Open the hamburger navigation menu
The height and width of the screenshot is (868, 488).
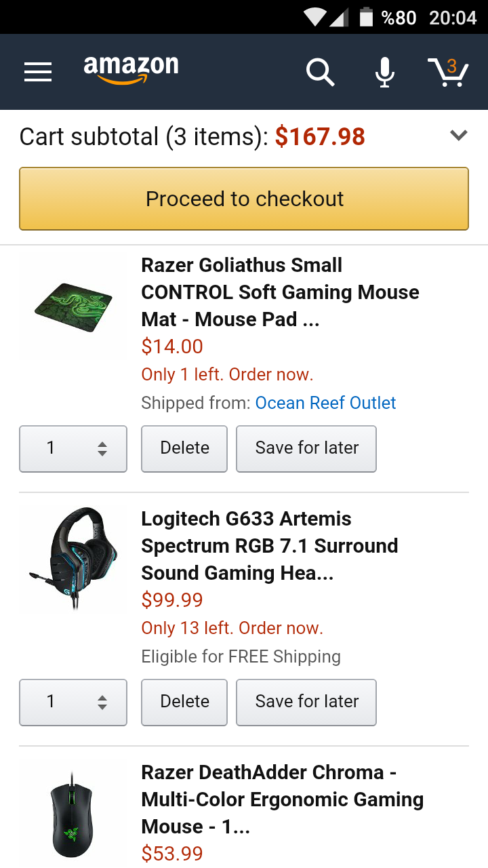pyautogui.click(x=38, y=72)
